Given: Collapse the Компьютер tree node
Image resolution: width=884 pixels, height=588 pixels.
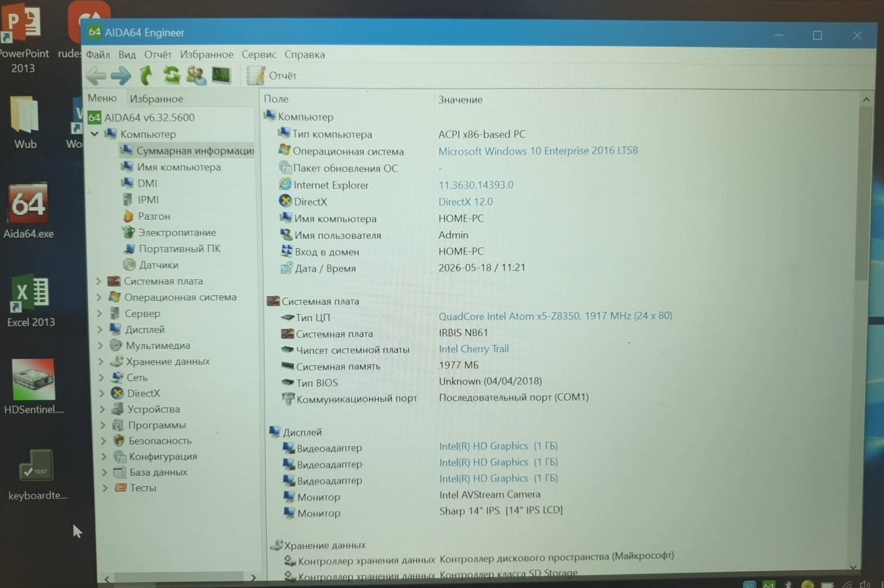Looking at the screenshot, I should click(x=95, y=133).
